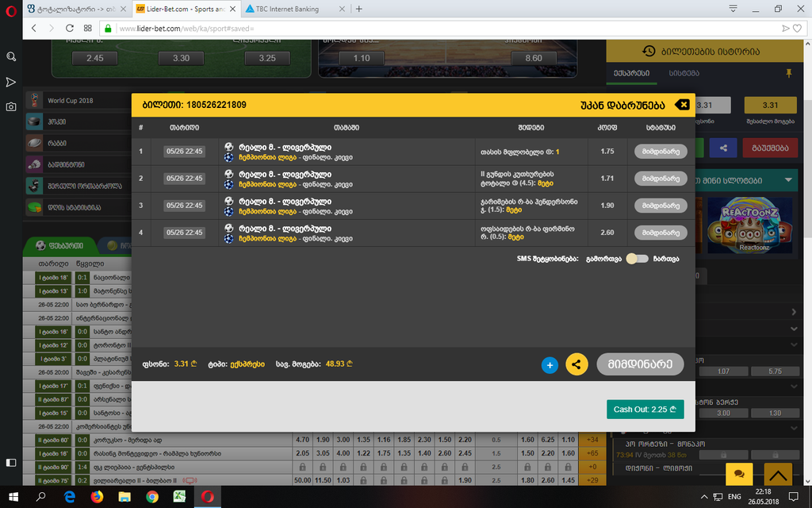Open the Opera tabs menu dropdown
The image size is (812, 508).
click(733, 9)
